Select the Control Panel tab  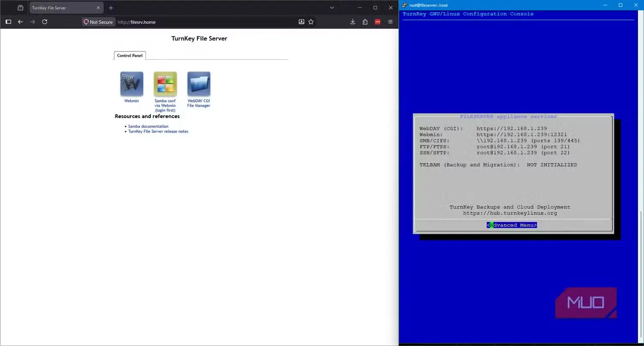[130, 55]
